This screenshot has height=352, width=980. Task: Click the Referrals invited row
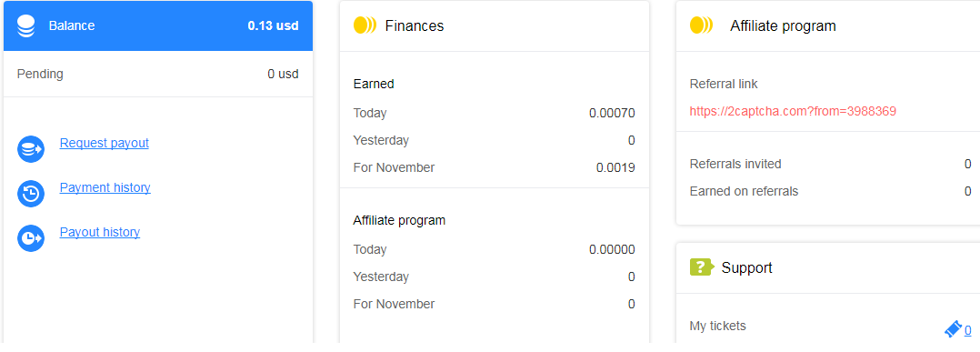[x=830, y=164]
